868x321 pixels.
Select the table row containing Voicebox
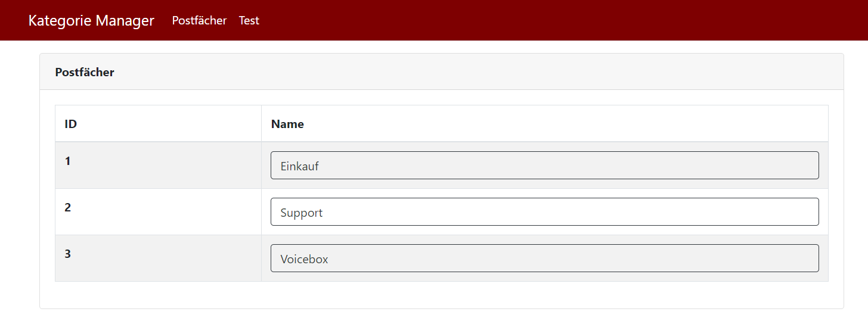(158, 265)
